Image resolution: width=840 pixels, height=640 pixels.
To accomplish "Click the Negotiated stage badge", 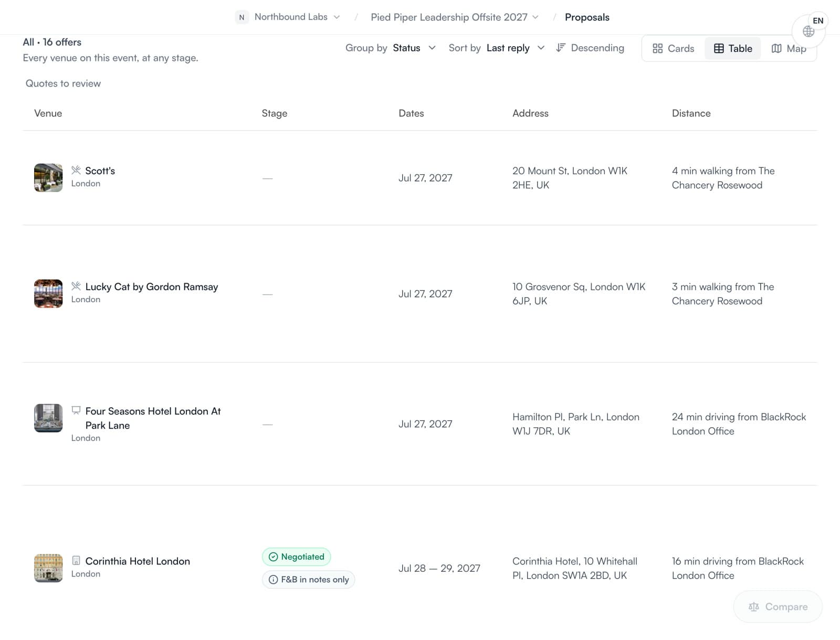I will 297,557.
